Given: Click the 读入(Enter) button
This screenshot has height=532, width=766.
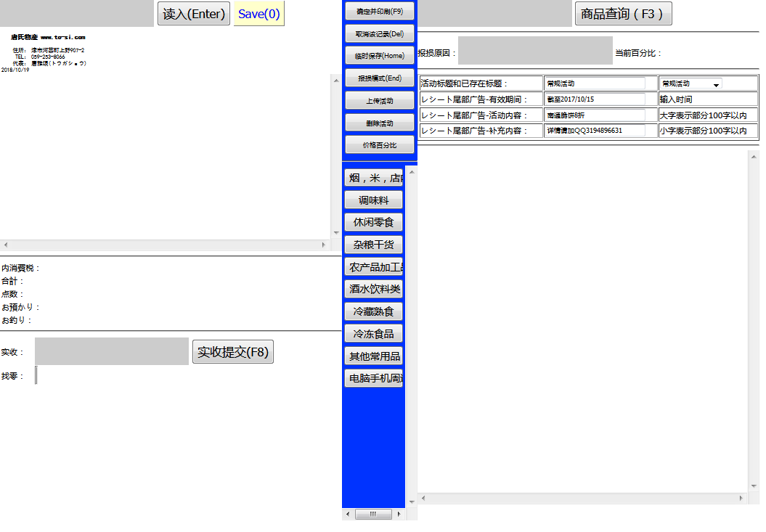Looking at the screenshot, I should pyautogui.click(x=193, y=14).
